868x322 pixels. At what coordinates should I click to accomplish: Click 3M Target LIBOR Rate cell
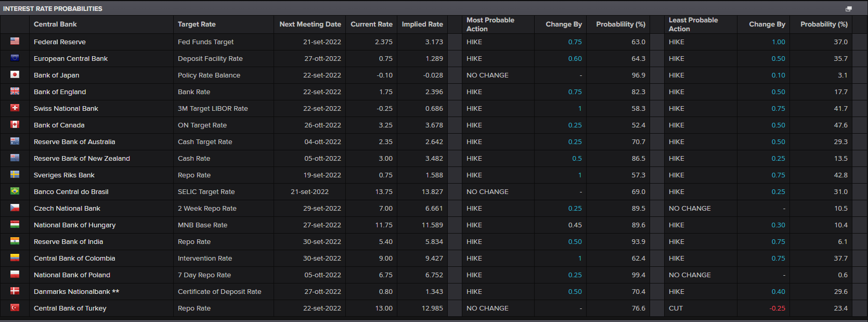213,109
